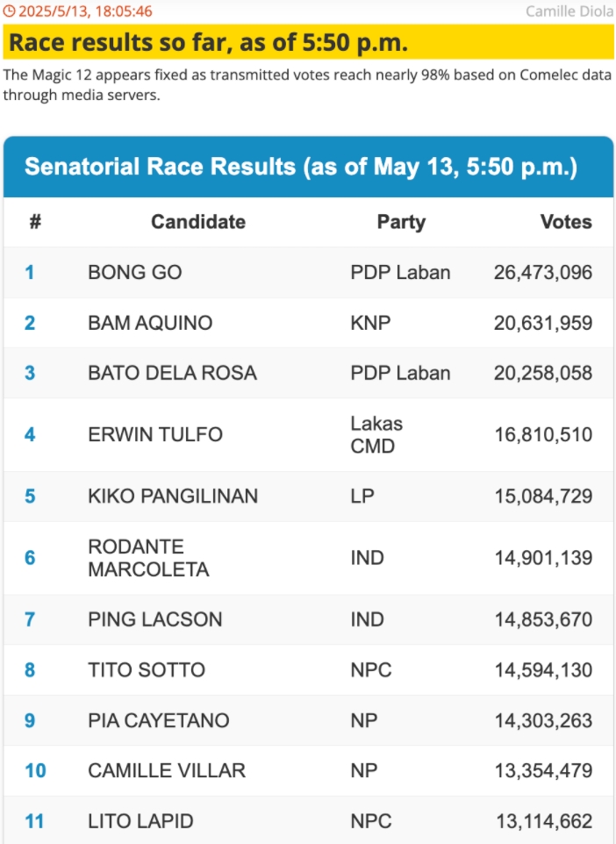Image resolution: width=616 pixels, height=844 pixels.
Task: Click the # rank column header
Action: [35, 222]
